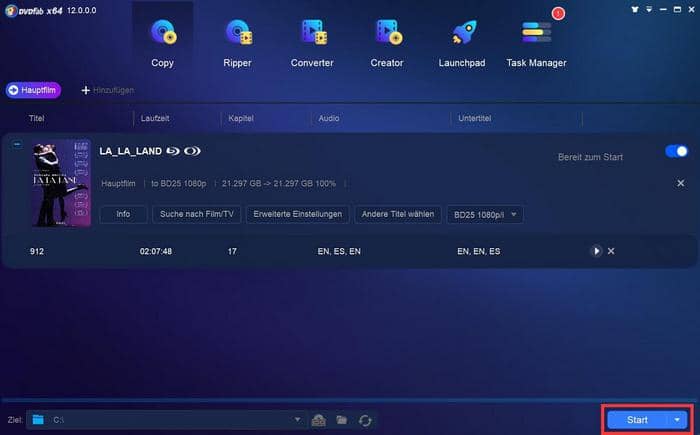Viewport: 700px width, 435px height.
Task: Click the Blu-ray disc icon next to LA_LA_LAND
Action: coord(173,151)
